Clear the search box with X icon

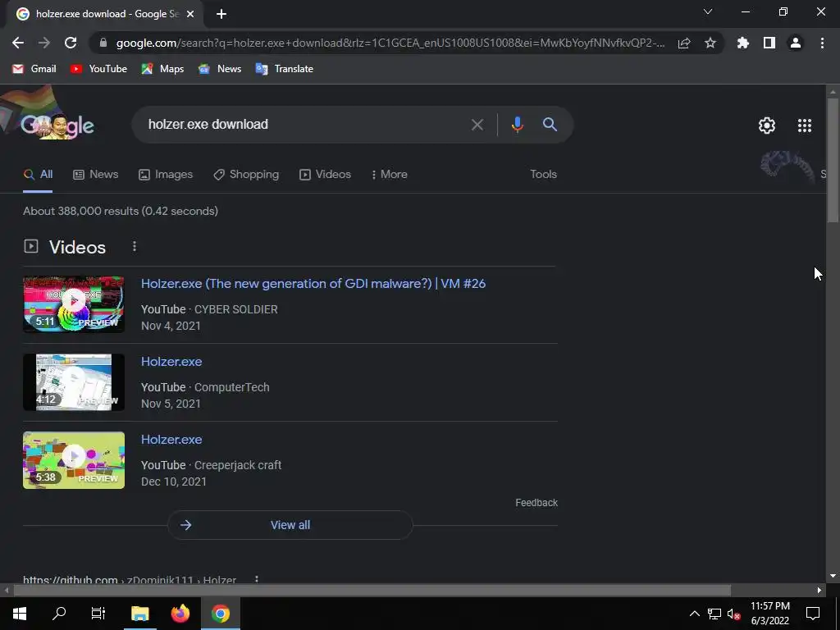477,125
